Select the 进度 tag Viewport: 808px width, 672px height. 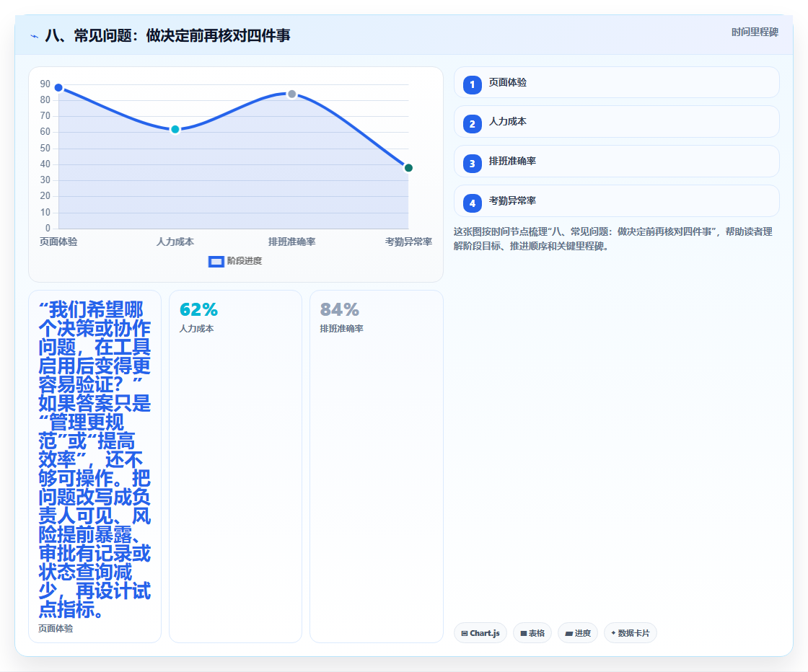click(x=578, y=633)
